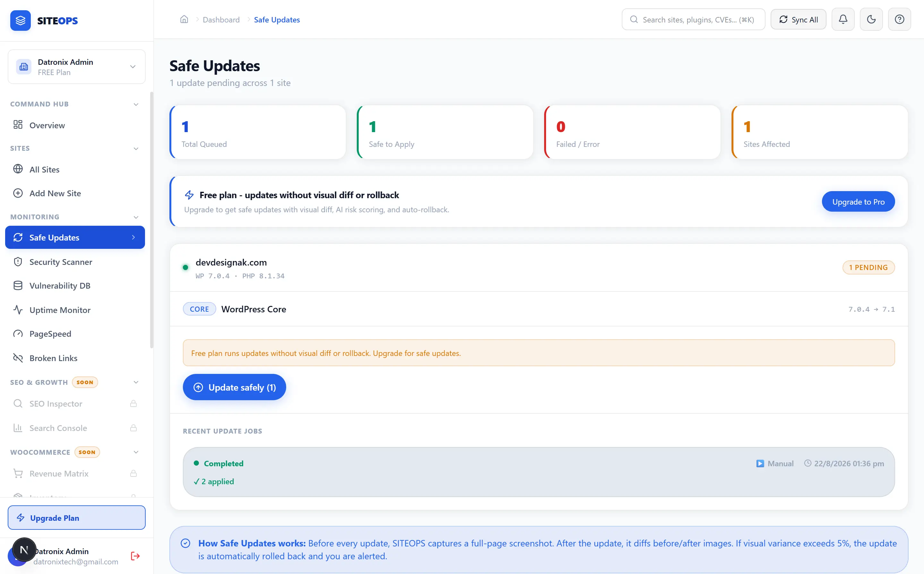This screenshot has height=574, width=924.
Task: Go to the home breadcrumb icon
Action: pos(184,19)
